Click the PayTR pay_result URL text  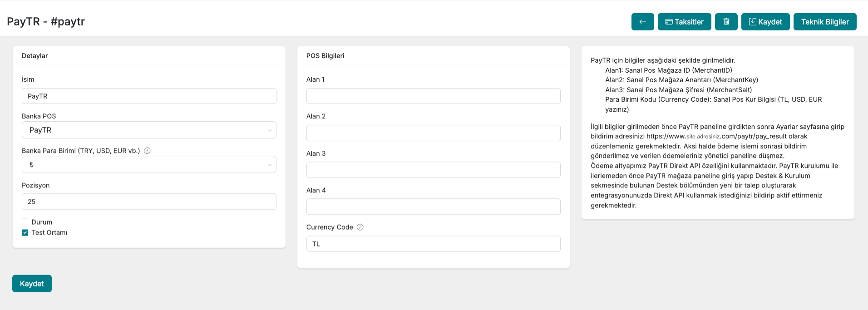coord(726,136)
